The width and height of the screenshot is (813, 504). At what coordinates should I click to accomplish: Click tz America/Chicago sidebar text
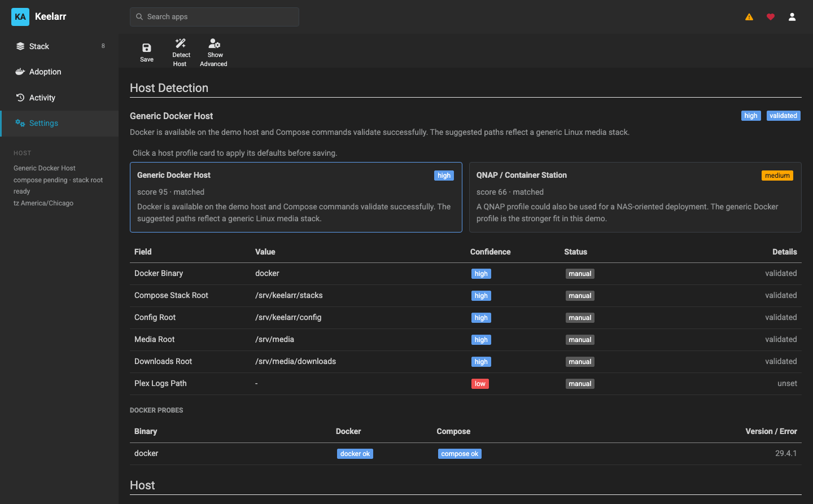[43, 203]
